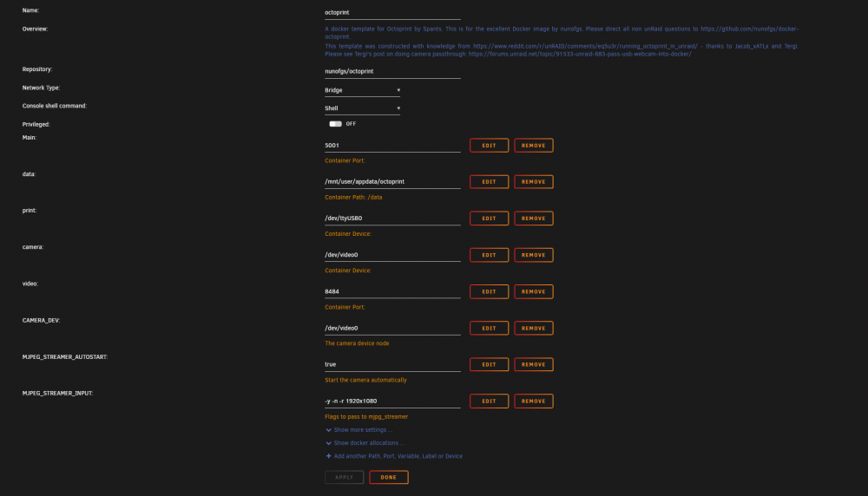Screen dimensions: 868x496
Task: Click the APPLY button
Action: point(345,477)
